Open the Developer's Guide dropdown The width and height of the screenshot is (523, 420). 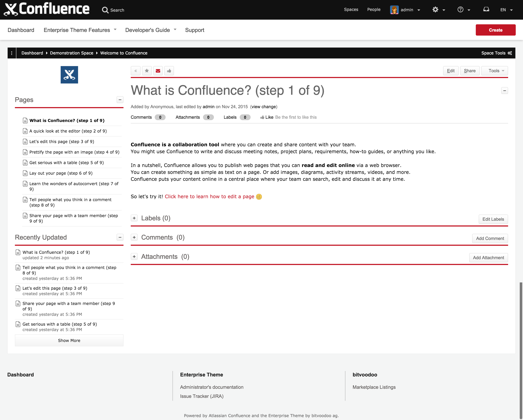(151, 30)
